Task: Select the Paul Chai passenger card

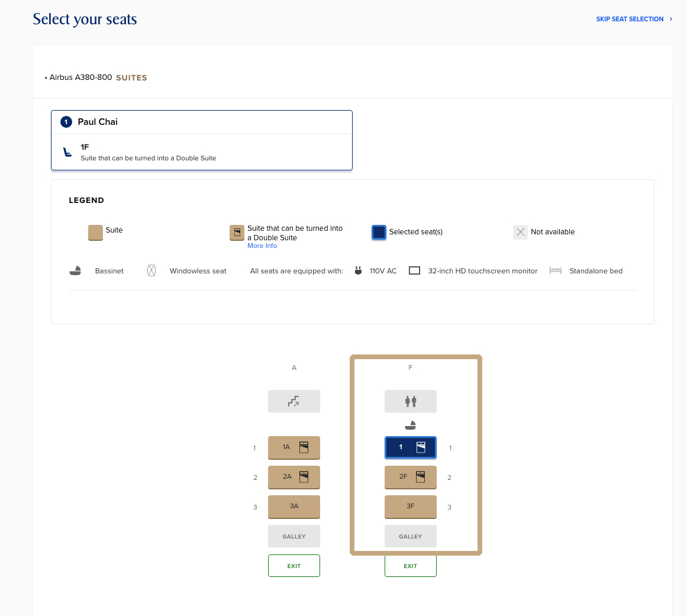Action: coord(201,122)
